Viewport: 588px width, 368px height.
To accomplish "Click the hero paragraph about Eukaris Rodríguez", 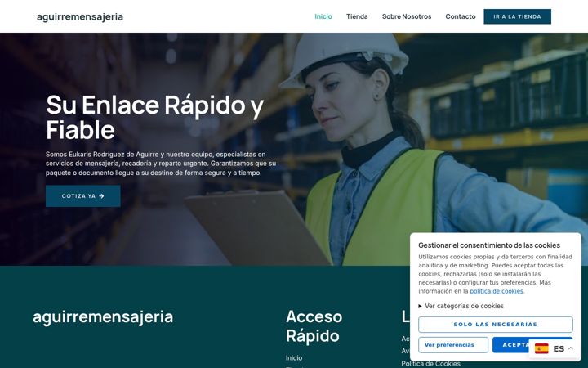I will pyautogui.click(x=161, y=164).
